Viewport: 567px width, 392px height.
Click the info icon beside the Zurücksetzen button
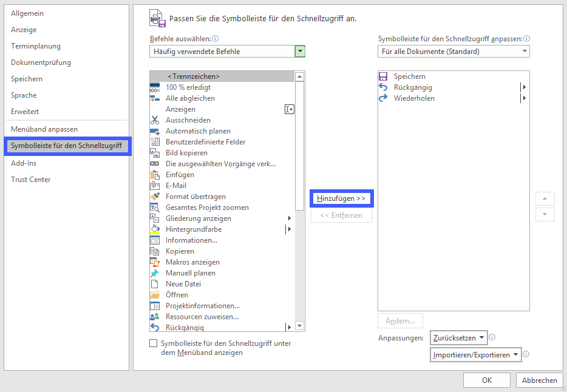(x=492, y=337)
